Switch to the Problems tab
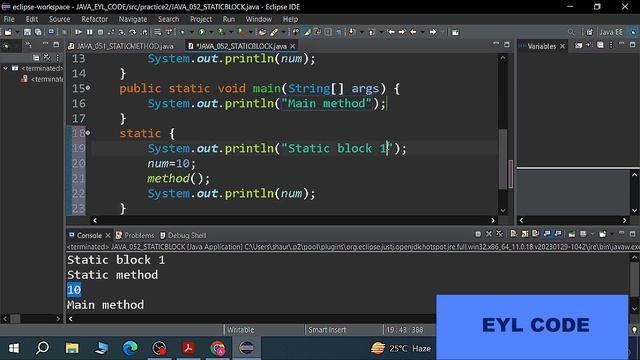640x360 pixels. coord(135,236)
